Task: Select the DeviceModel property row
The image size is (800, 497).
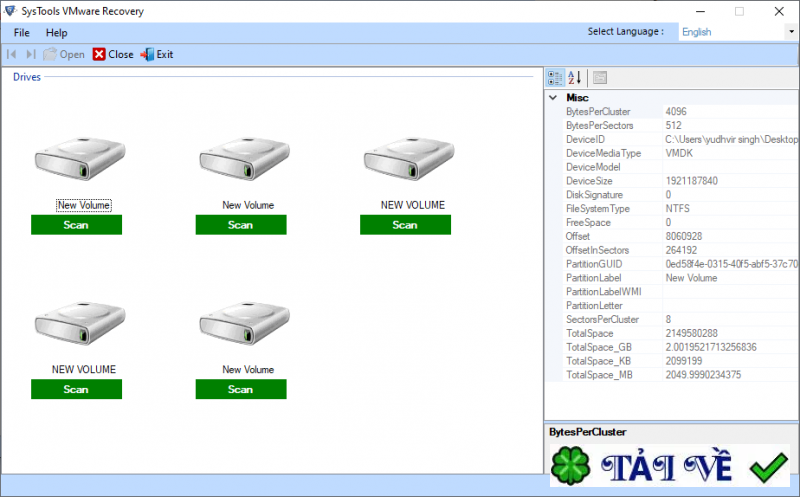Action: coord(679,167)
